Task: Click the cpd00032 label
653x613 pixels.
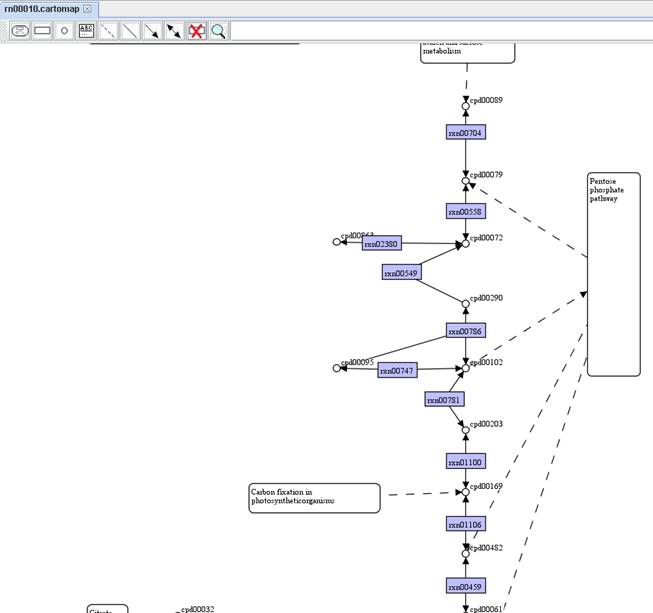Action: pyautogui.click(x=197, y=609)
